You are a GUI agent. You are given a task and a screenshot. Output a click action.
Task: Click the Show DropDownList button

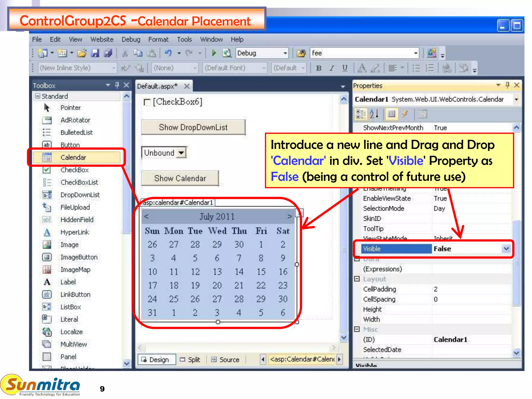[x=193, y=127]
